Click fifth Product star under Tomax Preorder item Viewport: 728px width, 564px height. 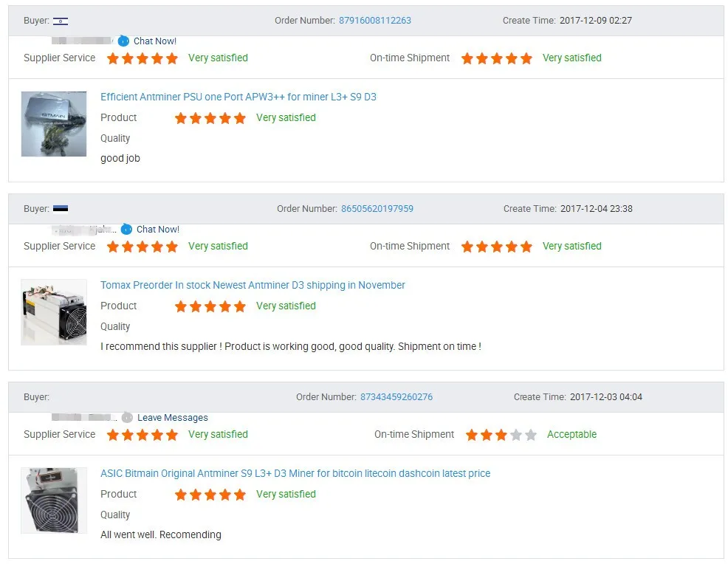(x=240, y=306)
